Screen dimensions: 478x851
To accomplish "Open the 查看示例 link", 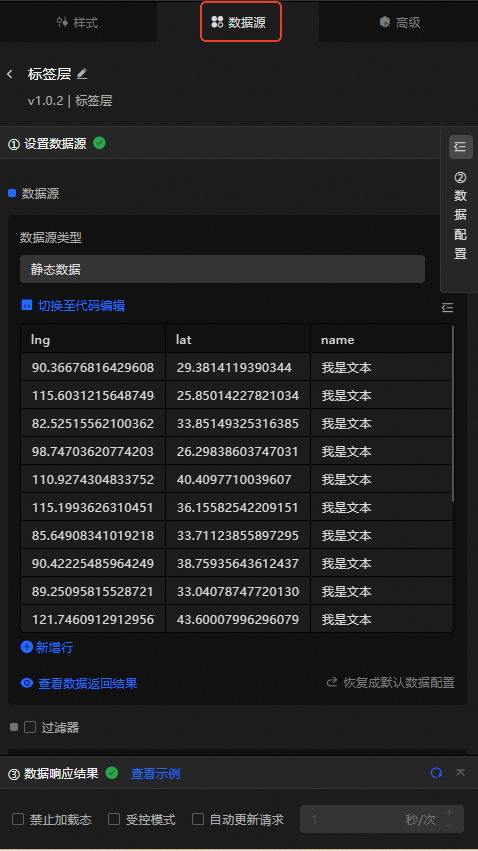I will [x=156, y=773].
